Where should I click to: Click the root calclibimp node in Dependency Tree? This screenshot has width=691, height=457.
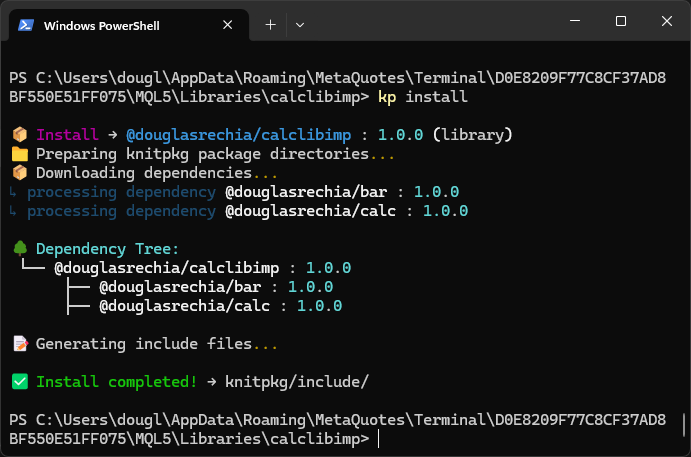(170, 268)
